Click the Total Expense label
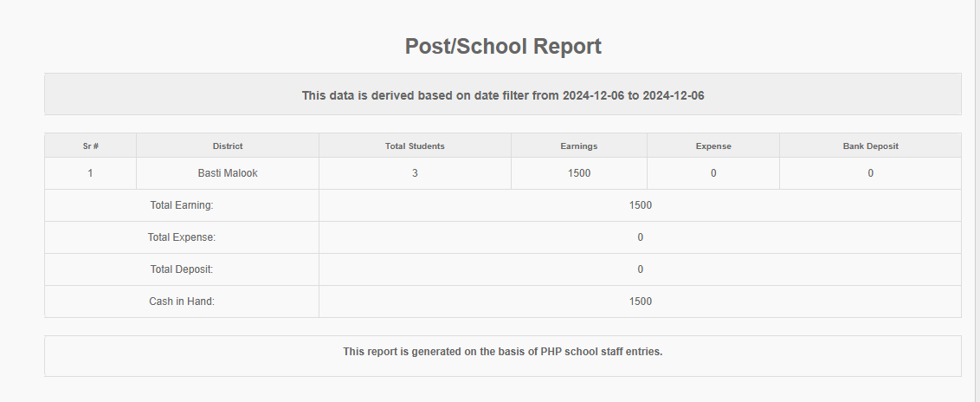 tap(182, 237)
